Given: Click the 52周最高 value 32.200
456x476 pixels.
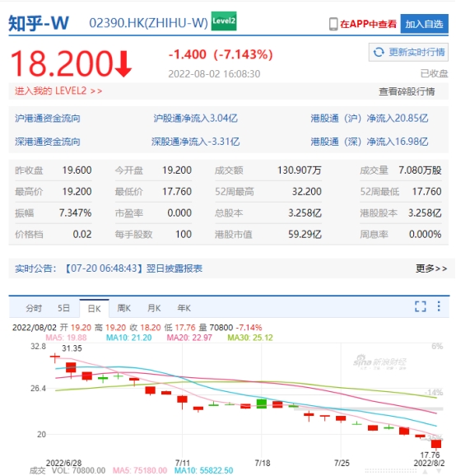Looking at the screenshot, I should click(x=307, y=192).
